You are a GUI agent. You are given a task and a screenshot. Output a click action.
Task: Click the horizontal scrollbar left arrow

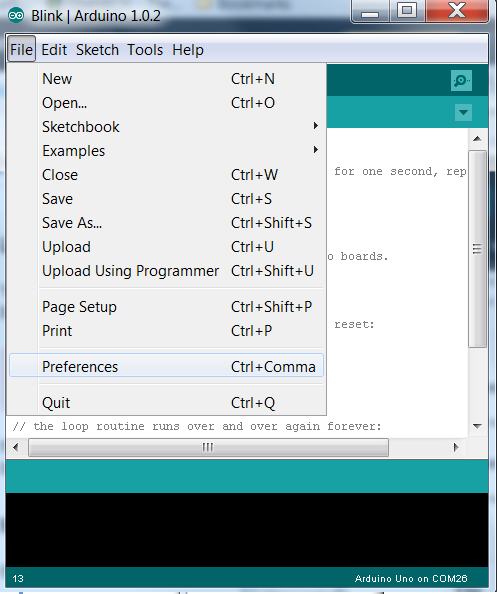point(16,447)
